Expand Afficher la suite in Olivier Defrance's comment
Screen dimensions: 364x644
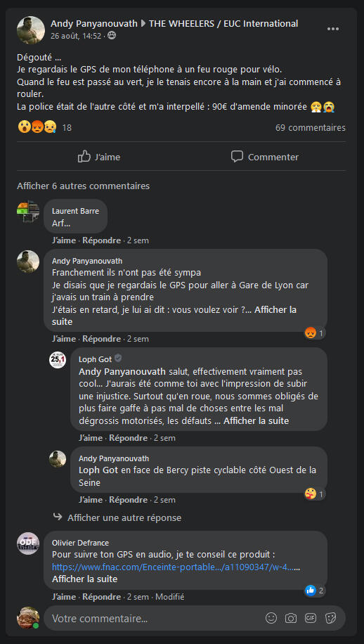tap(84, 579)
